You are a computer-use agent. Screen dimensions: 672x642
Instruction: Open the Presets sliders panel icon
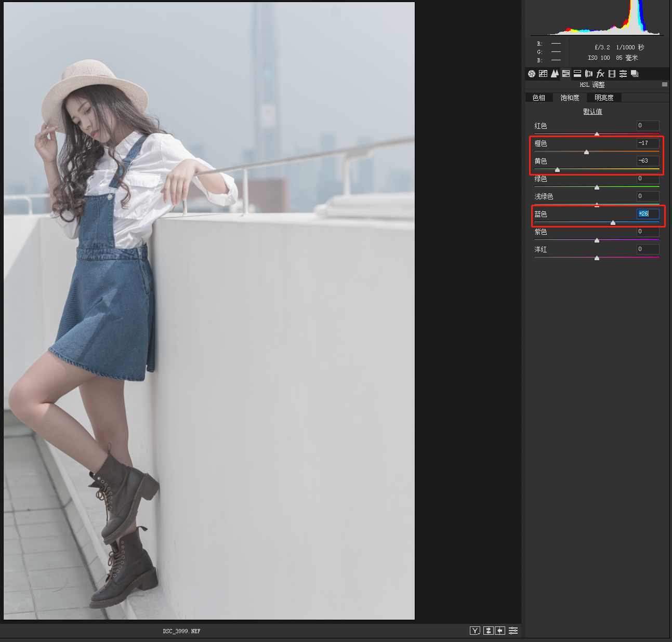click(623, 74)
